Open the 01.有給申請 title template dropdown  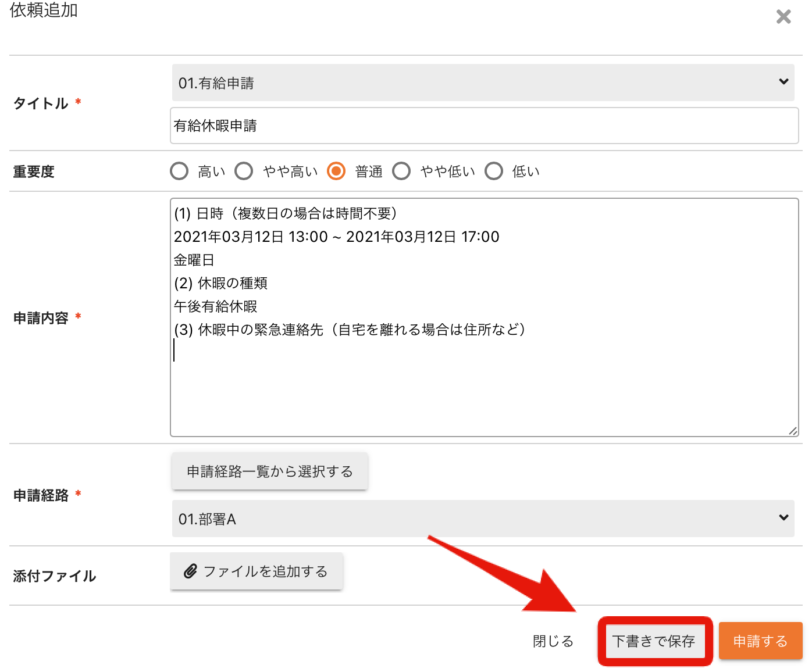click(483, 83)
